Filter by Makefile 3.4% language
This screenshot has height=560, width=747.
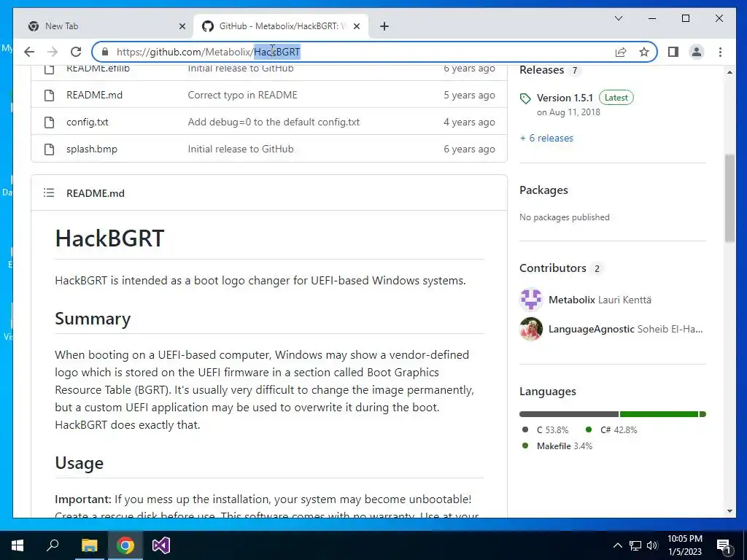[557, 446]
